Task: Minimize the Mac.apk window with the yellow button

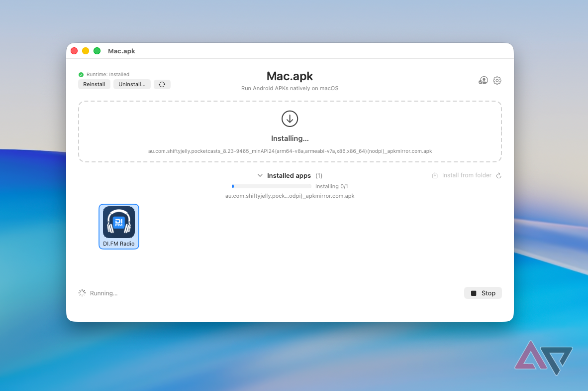Action: [86, 51]
